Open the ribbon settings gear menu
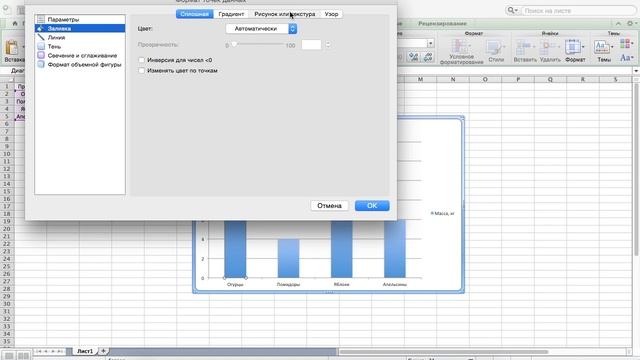Image resolution: width=640 pixels, height=360 pixels. click(631, 24)
